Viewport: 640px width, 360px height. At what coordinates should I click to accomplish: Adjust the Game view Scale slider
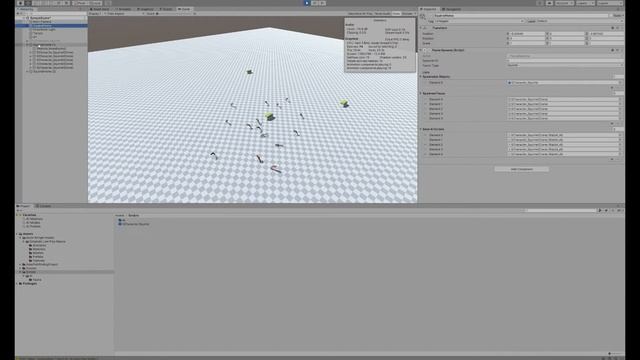click(176, 13)
